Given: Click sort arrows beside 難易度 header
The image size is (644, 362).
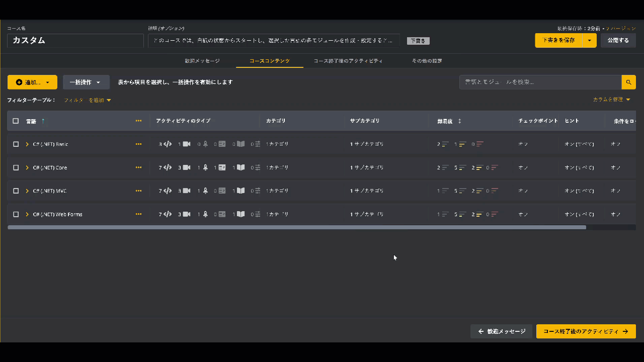Looking at the screenshot, I should pyautogui.click(x=459, y=121).
